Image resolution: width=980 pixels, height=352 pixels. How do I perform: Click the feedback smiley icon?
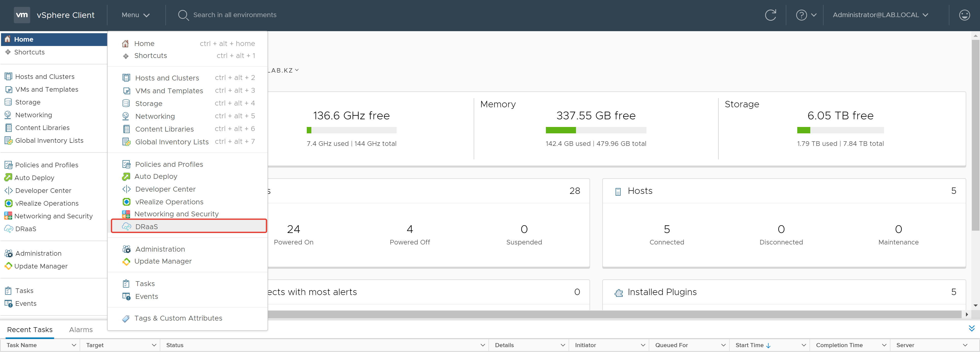(964, 15)
